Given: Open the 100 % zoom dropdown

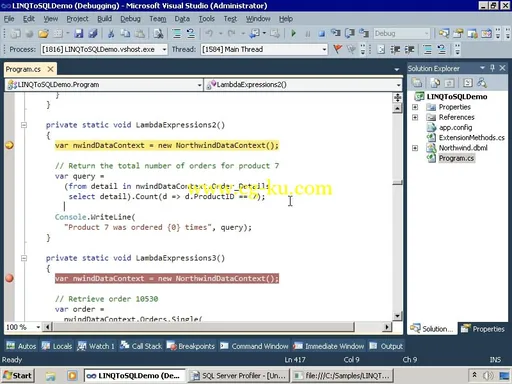Looking at the screenshot, I should pyautogui.click(x=38, y=327).
